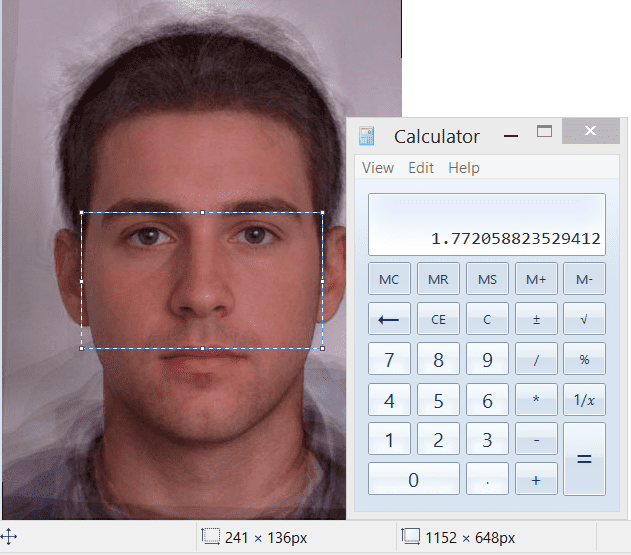Viewport: 631px width, 555px height.
Task: Click the top-center selection handle
Action: [202, 212]
